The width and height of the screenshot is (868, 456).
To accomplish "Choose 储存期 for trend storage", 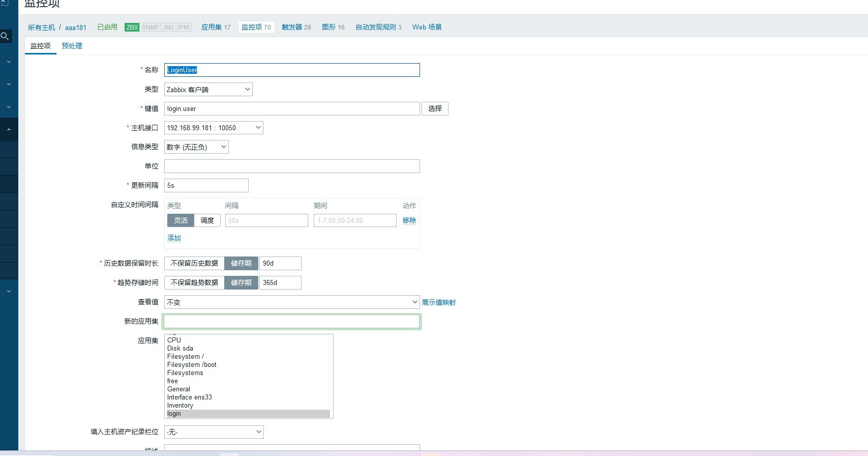I will click(x=241, y=282).
